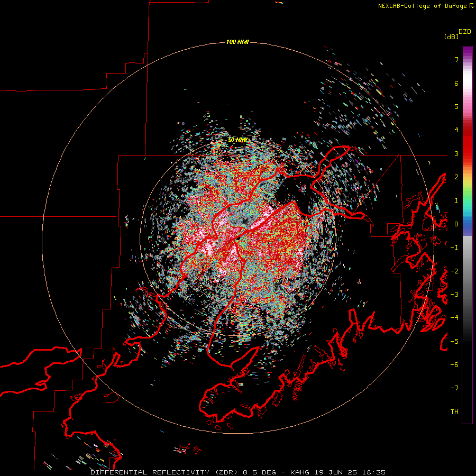
Task: Click the 2 dB scale value
Action: [x=456, y=177]
